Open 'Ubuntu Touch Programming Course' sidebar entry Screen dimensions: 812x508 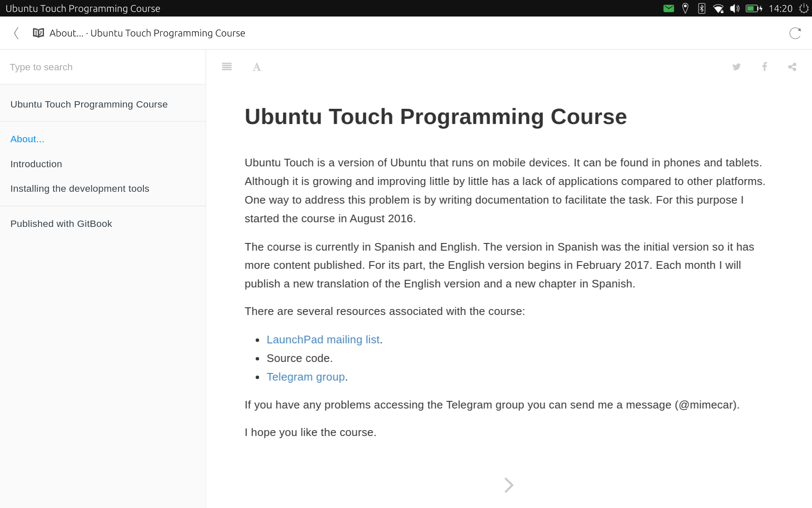click(103, 104)
